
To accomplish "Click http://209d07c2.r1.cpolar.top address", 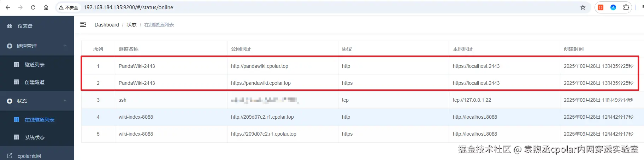I will 262,117.
